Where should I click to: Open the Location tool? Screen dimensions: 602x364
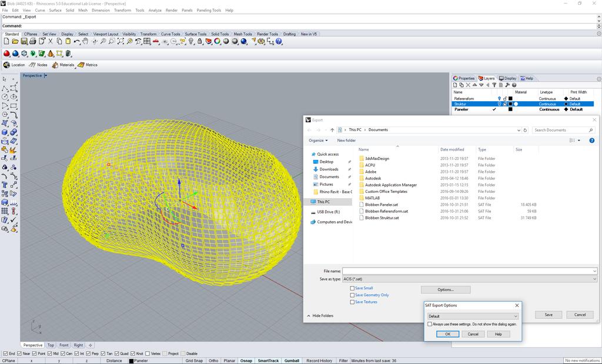point(14,65)
